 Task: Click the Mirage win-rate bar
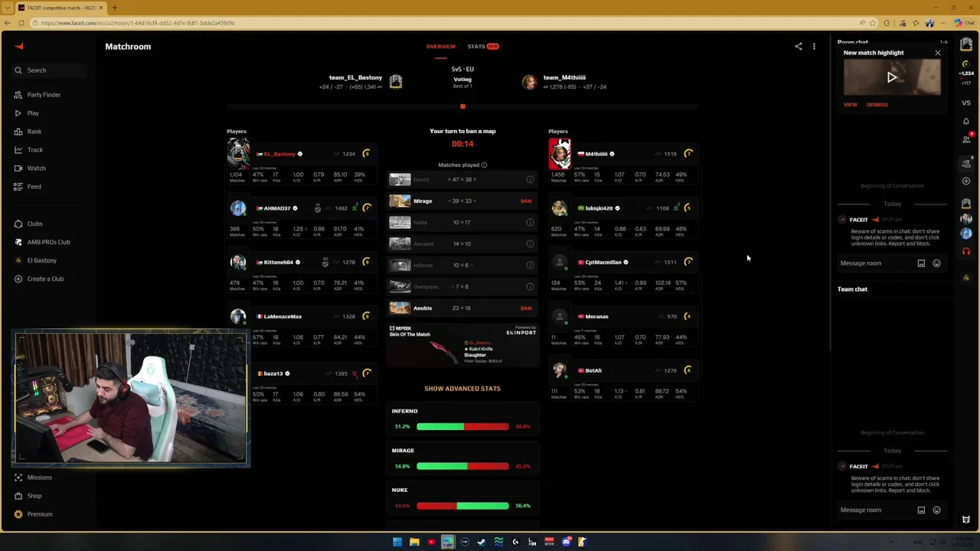[462, 466]
